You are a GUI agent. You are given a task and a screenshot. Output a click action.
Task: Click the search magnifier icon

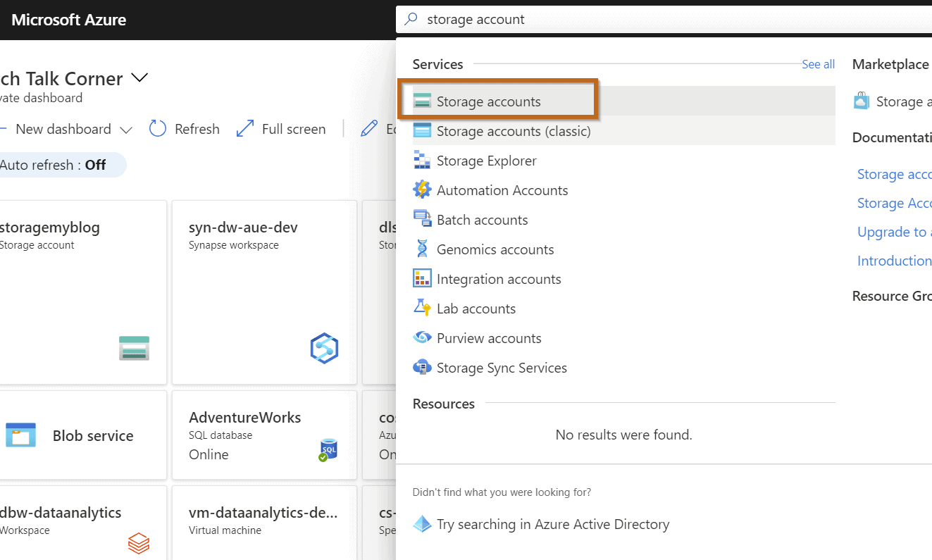(411, 20)
